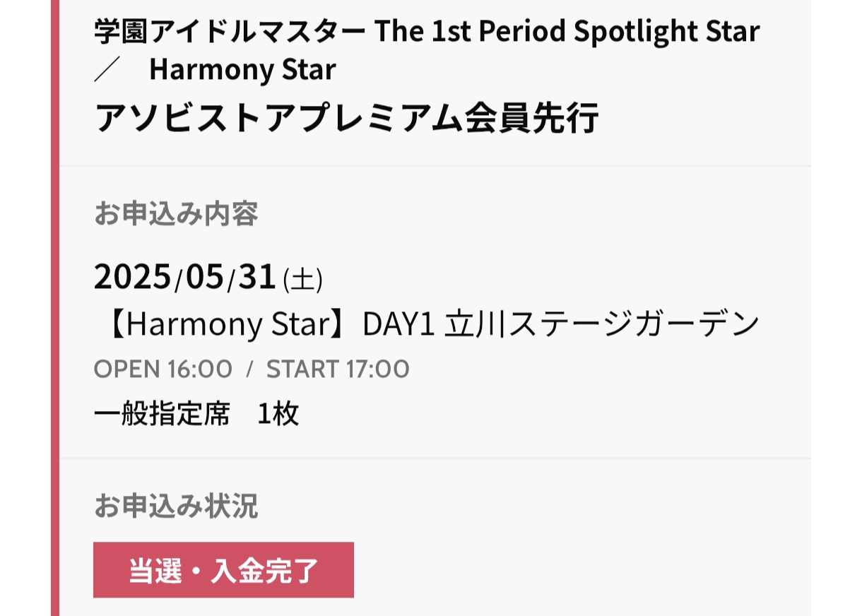Click the DAY1 text in performance line

point(397,325)
